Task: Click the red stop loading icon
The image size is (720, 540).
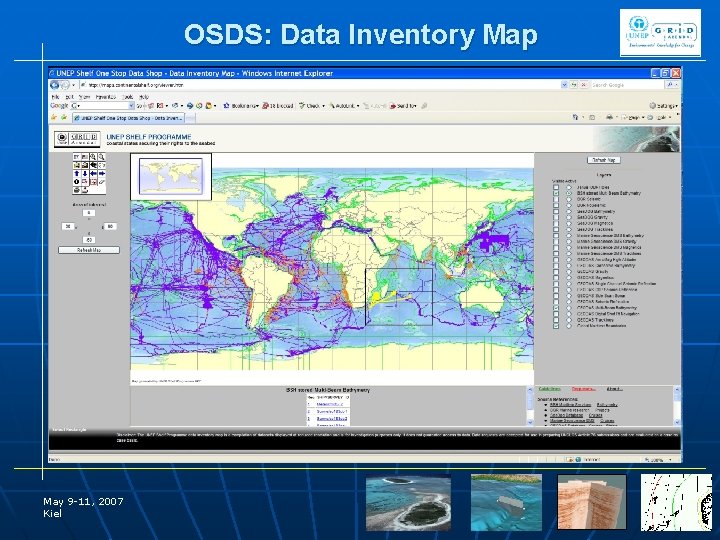Action: [584, 85]
